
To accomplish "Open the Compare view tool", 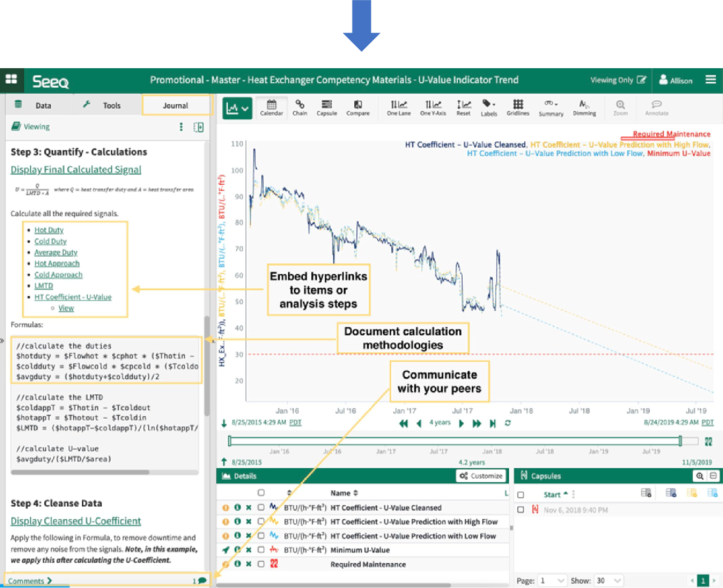I will coord(358,108).
